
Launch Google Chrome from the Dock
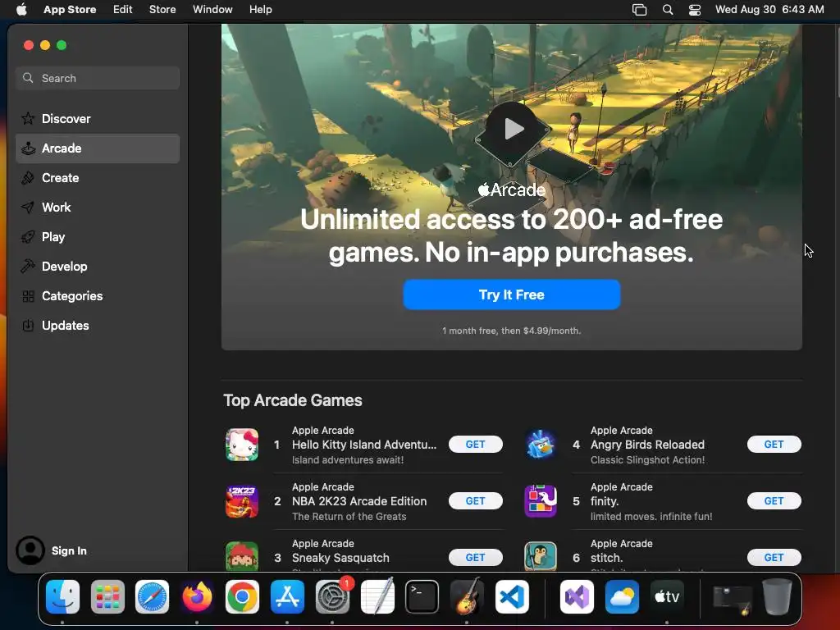[x=242, y=597]
